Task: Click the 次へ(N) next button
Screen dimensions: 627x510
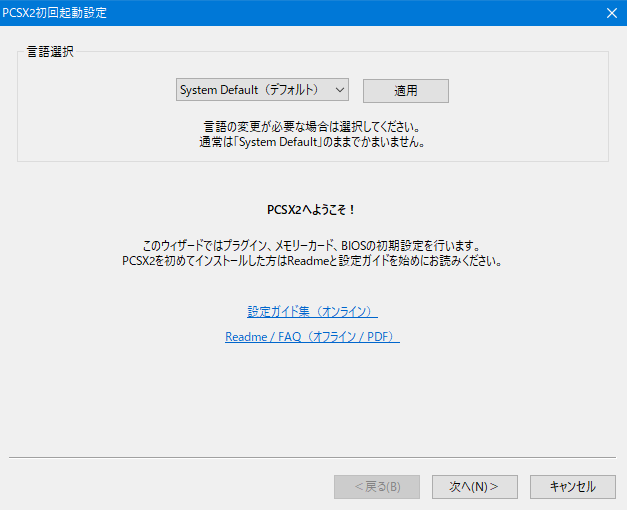Action: click(475, 487)
